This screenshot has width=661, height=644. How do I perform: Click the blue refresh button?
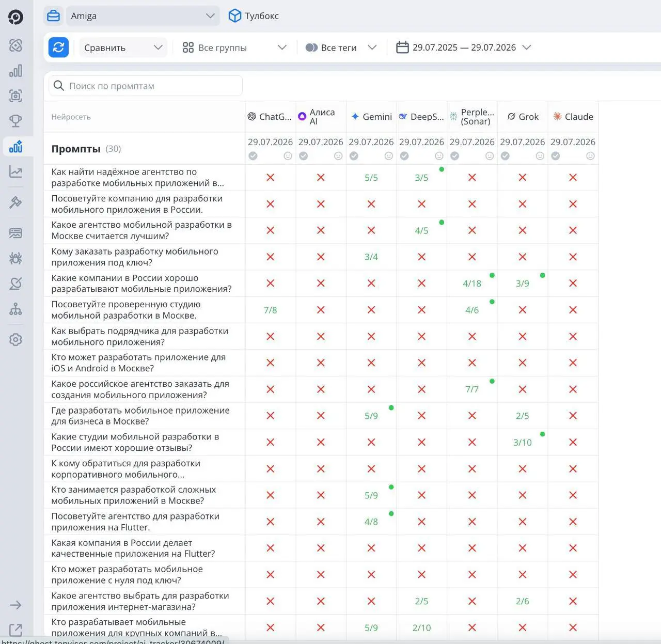click(58, 48)
